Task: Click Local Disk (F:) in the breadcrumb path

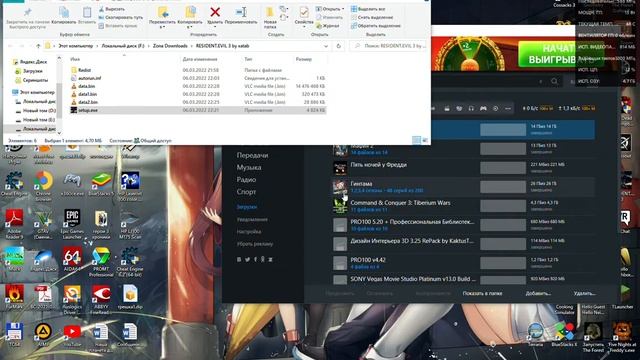Action: 123,46
